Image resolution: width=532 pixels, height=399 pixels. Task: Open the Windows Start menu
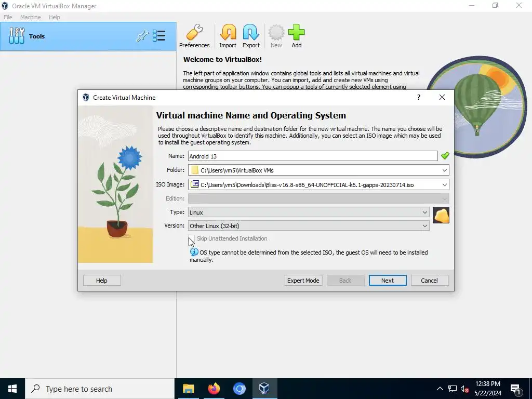(x=12, y=389)
